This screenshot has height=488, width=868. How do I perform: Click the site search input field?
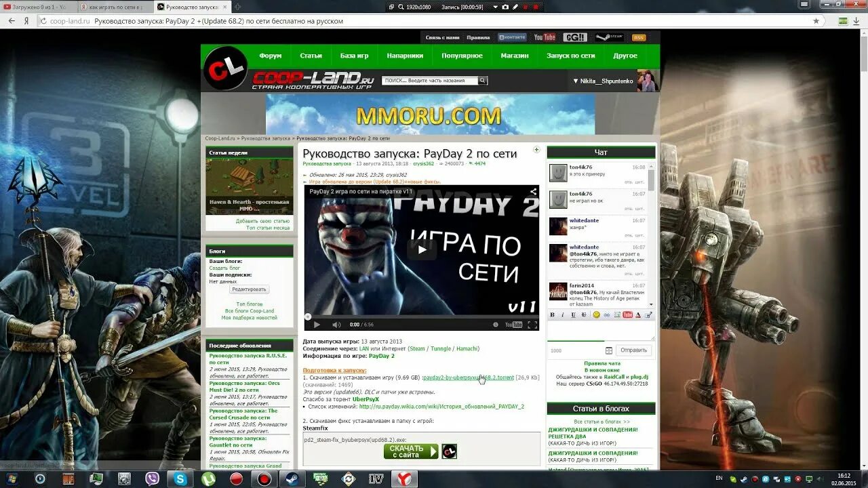click(x=430, y=81)
